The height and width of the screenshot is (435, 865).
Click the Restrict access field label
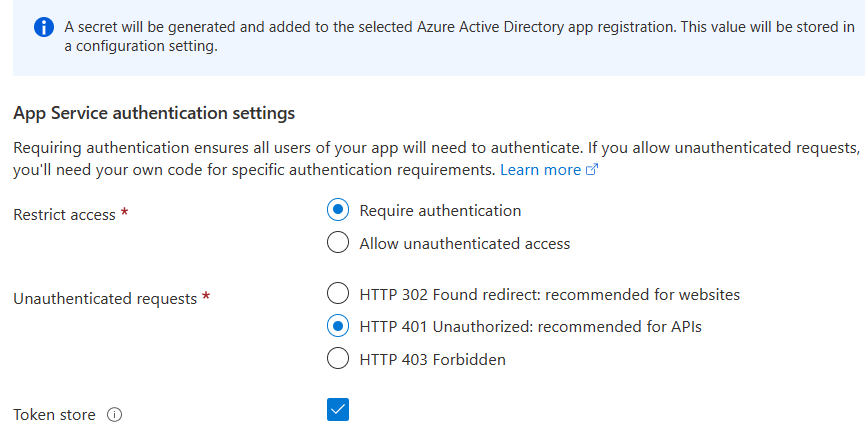click(64, 215)
